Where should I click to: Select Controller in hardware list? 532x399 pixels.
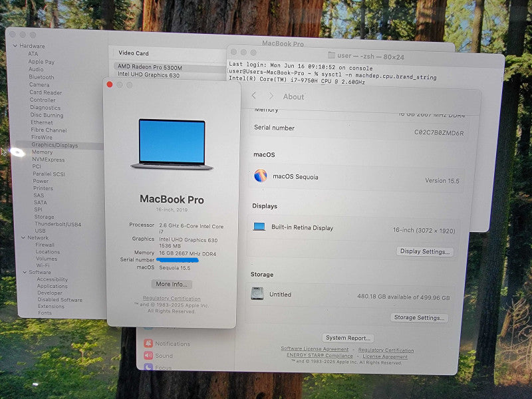(x=43, y=100)
